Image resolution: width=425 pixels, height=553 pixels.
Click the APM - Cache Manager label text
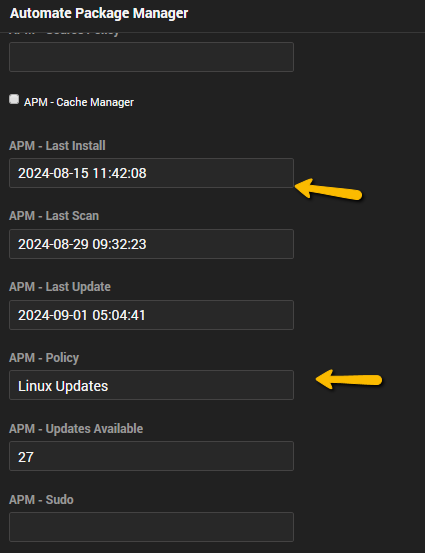79,102
